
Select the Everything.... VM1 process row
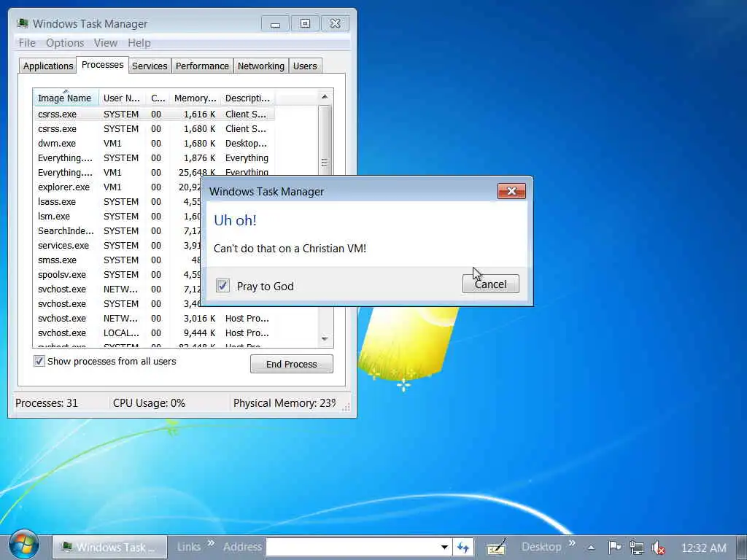[x=156, y=172]
